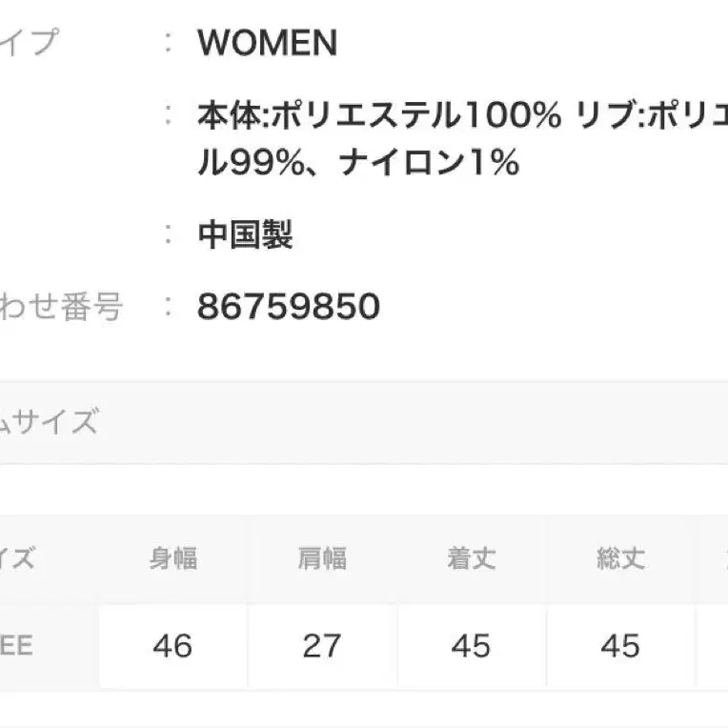Viewport: 728px width, 728px height.
Task: Click the ル99%、ナイロン1% text line
Action: (357, 163)
